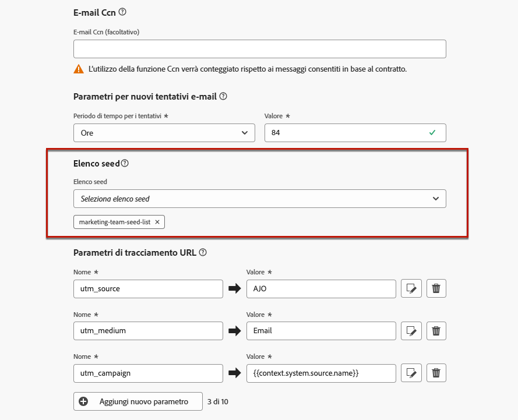Open help for Parametri per nuovi tentativi e-mail
This screenshot has width=518, height=420.
coord(223,96)
